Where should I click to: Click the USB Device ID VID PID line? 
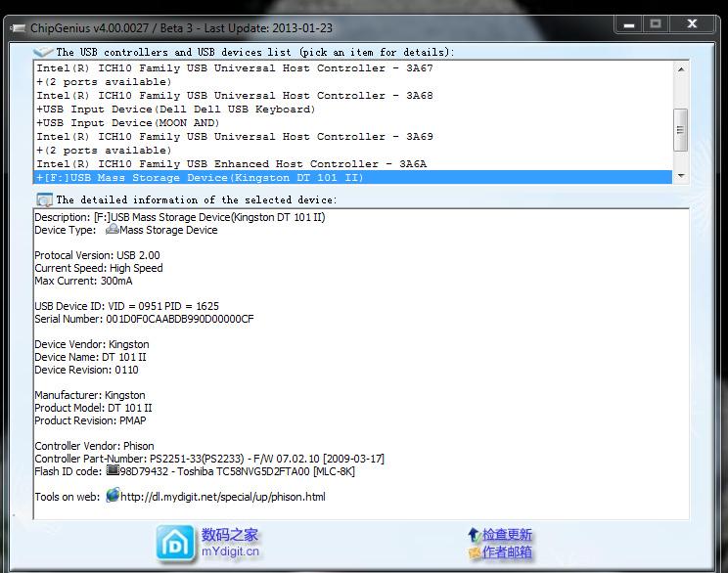coord(126,306)
